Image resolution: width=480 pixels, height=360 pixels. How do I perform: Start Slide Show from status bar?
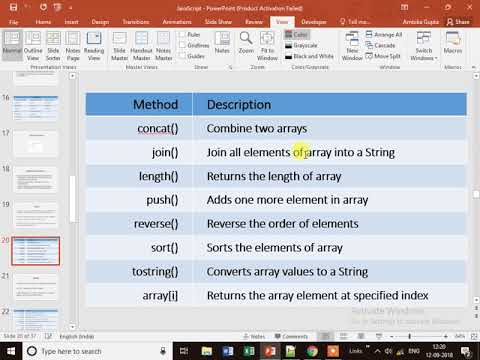[379, 336]
